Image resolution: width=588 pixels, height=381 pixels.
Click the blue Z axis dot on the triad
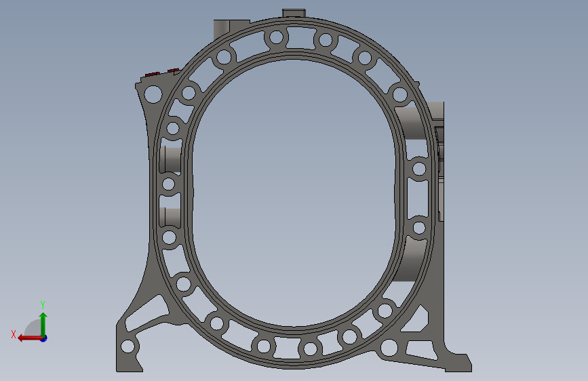(44, 338)
